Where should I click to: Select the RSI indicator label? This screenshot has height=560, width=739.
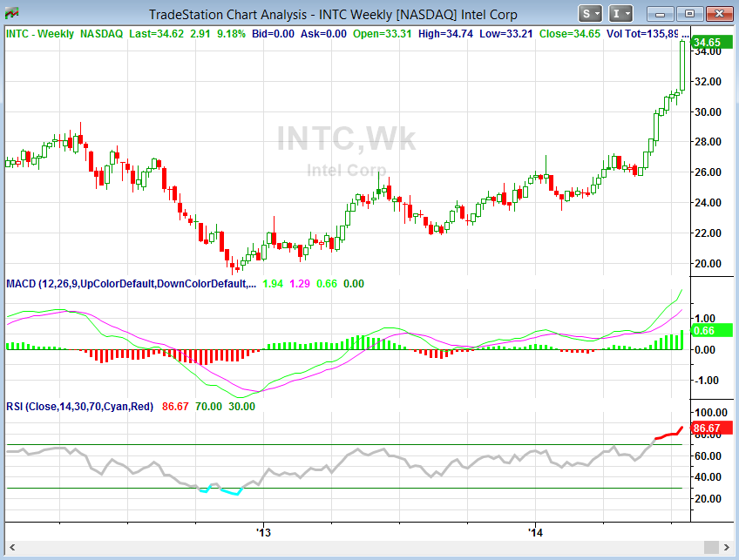(x=79, y=406)
